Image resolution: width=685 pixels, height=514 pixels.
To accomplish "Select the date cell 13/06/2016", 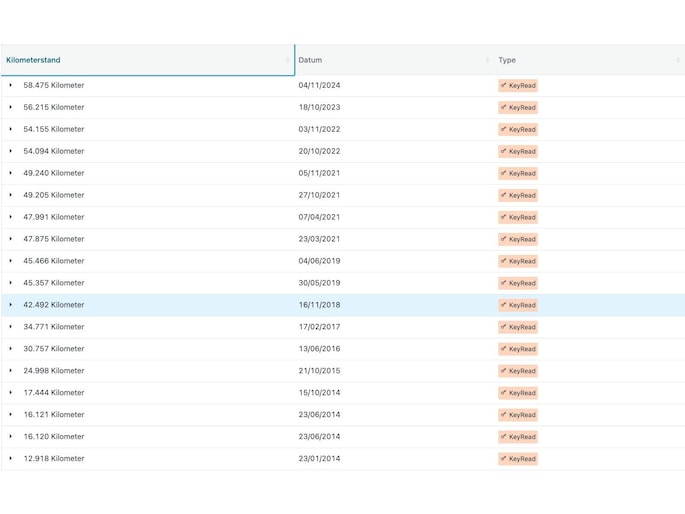I will [x=319, y=349].
